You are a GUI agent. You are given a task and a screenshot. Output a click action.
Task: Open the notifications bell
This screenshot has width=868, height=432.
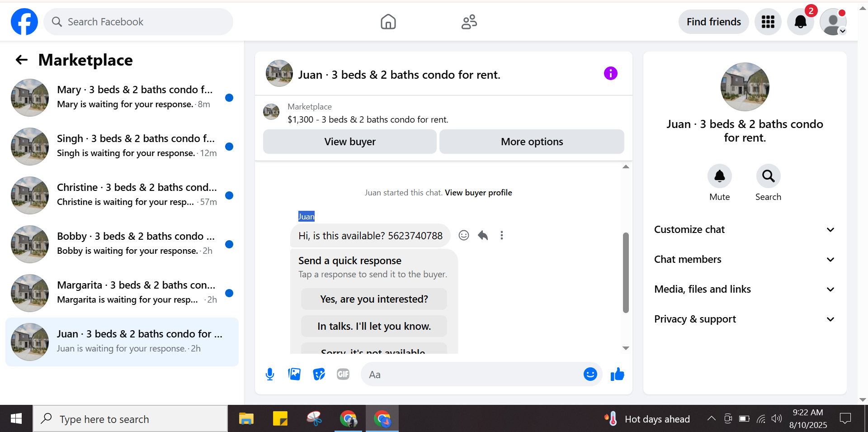(800, 22)
